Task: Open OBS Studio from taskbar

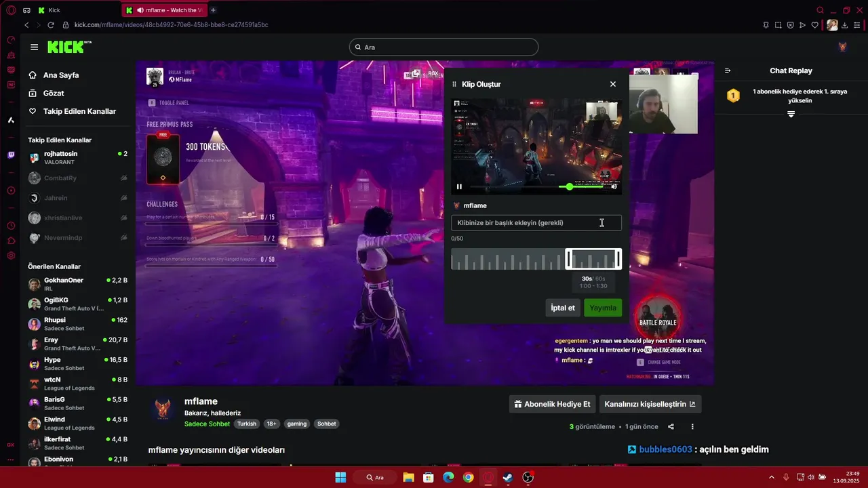Action: 528,477
